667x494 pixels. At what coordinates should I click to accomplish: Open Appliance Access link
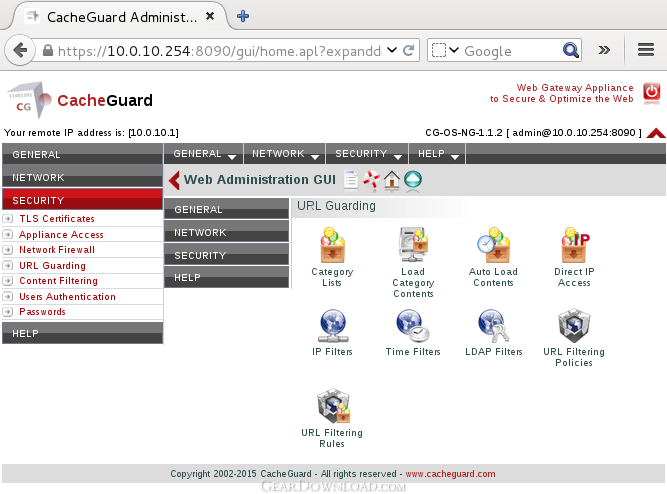tap(61, 234)
